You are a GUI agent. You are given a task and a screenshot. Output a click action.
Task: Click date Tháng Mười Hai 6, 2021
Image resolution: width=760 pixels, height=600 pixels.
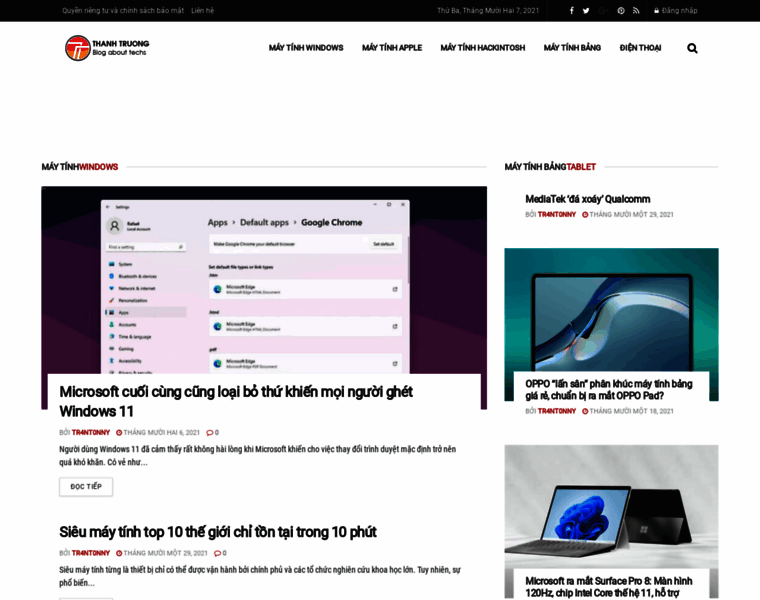(158, 432)
